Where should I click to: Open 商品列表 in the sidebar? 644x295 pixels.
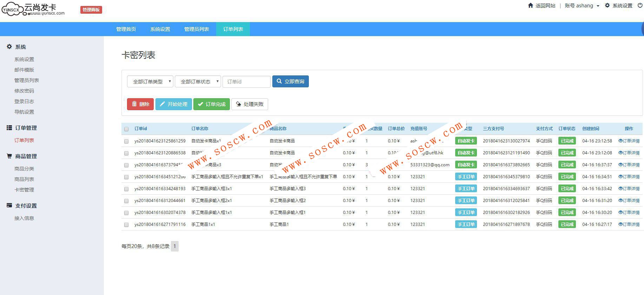coord(24,179)
